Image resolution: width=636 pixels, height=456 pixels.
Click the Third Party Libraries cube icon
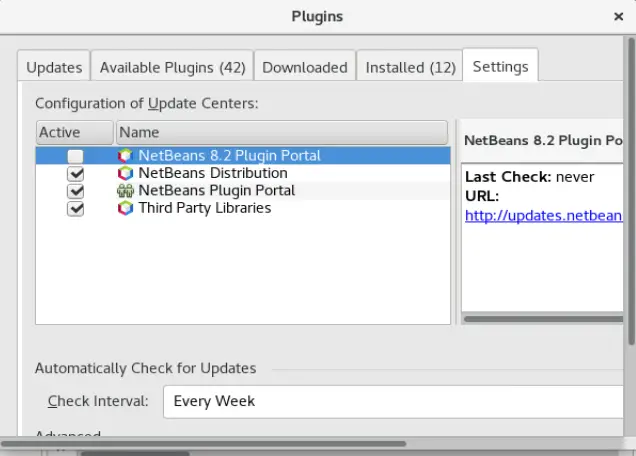pyautogui.click(x=125, y=208)
